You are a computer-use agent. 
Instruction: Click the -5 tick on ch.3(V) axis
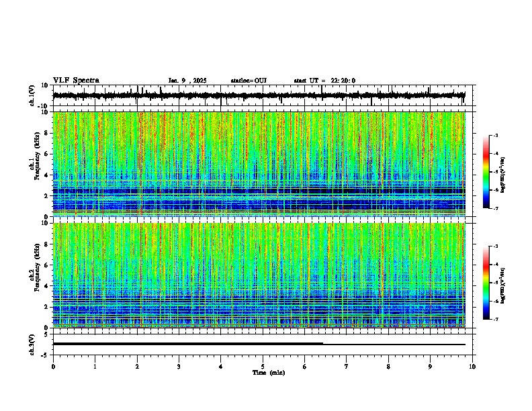[x=46, y=355]
